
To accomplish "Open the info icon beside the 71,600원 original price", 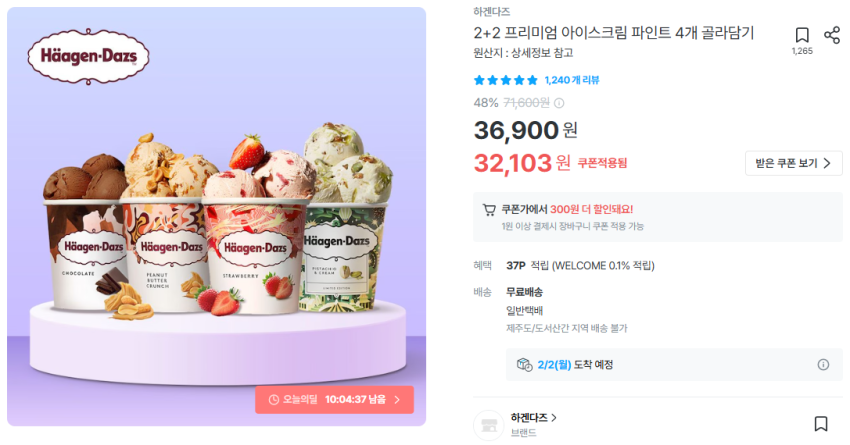I will tap(559, 103).
